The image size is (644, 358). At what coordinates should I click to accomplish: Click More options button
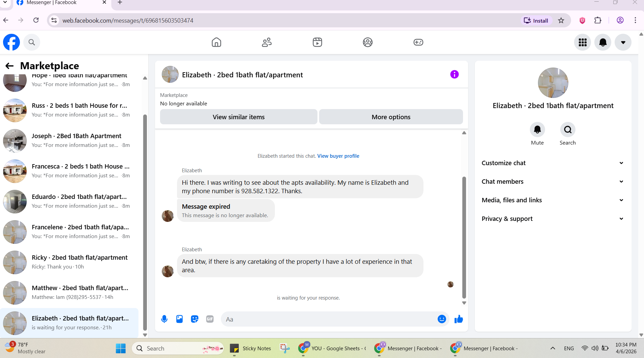[391, 117]
